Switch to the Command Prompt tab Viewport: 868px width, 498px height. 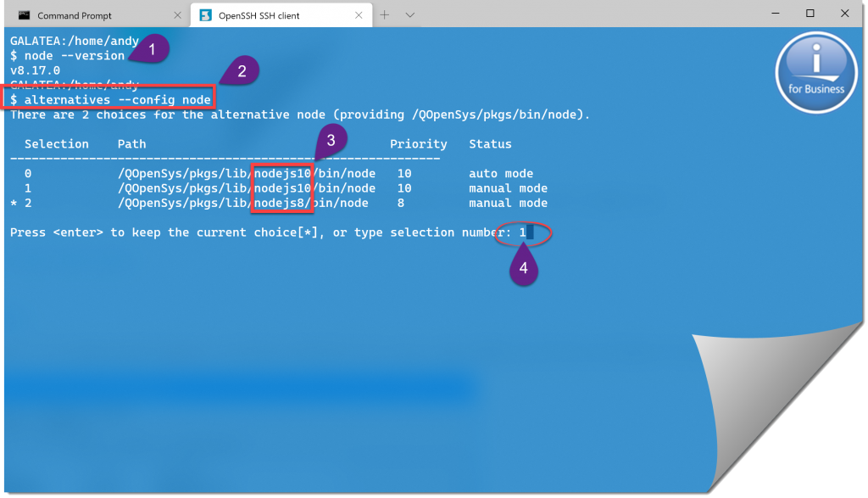(x=76, y=15)
